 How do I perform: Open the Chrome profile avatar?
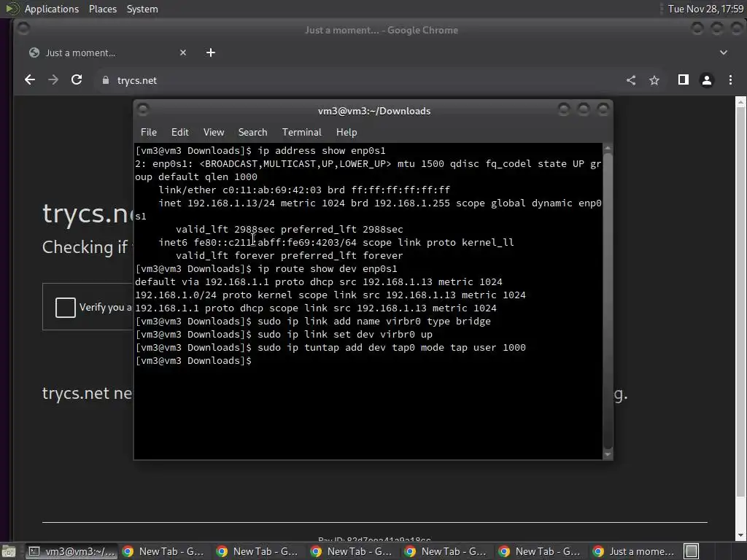tap(707, 80)
